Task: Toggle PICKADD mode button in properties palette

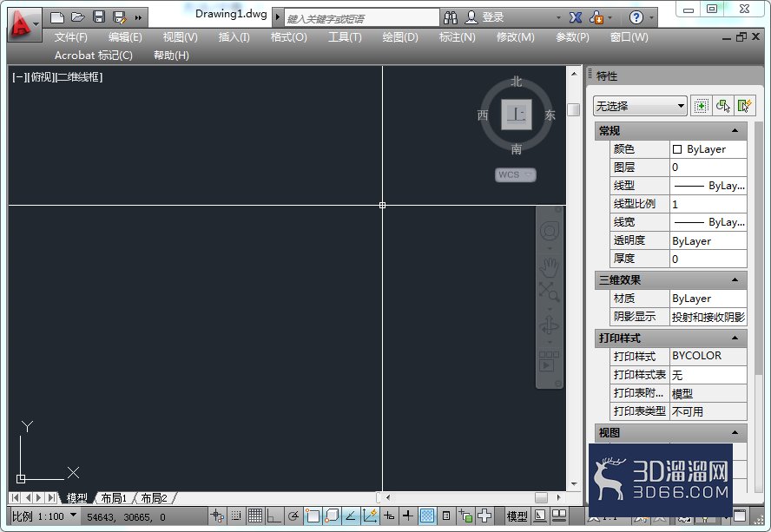Action: 701,106
